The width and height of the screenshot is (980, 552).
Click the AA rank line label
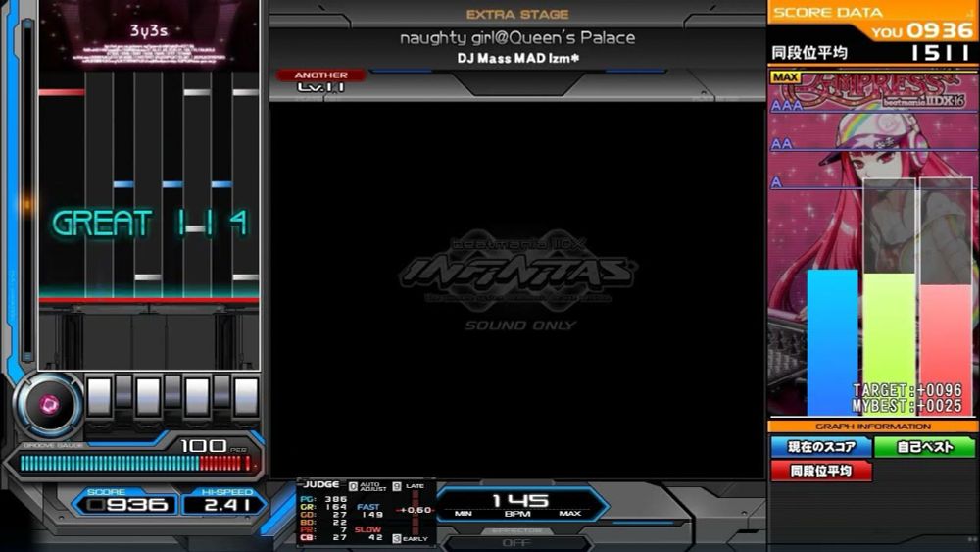pyautogui.click(x=782, y=144)
